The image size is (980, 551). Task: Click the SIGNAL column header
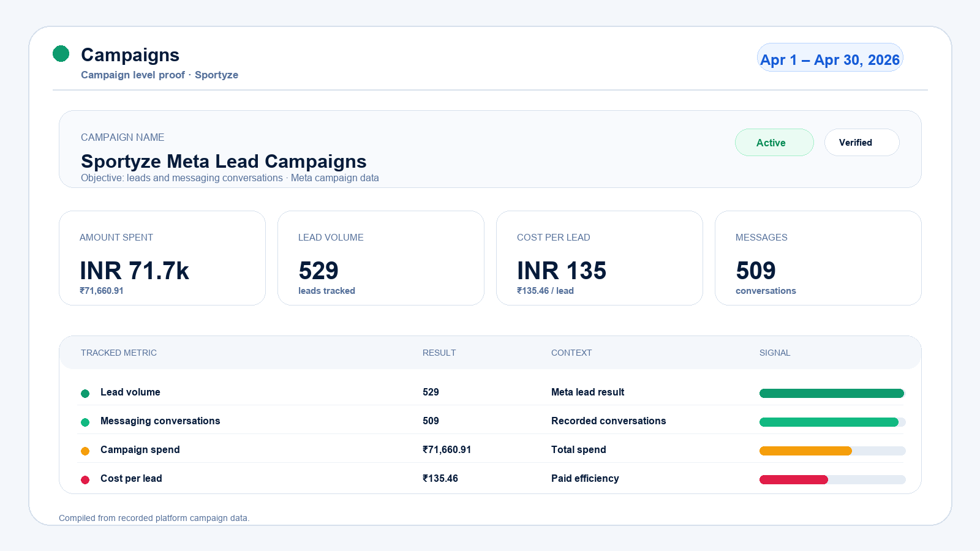pyautogui.click(x=775, y=353)
